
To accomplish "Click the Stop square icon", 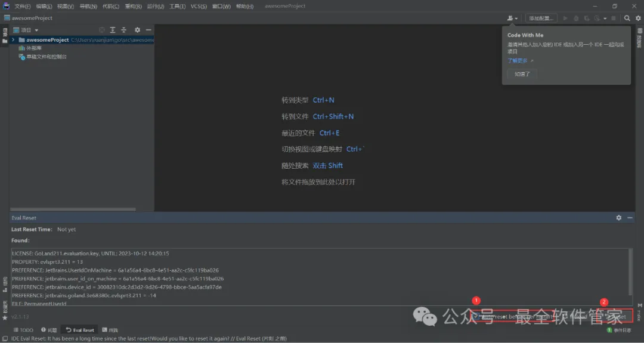I will point(614,18).
